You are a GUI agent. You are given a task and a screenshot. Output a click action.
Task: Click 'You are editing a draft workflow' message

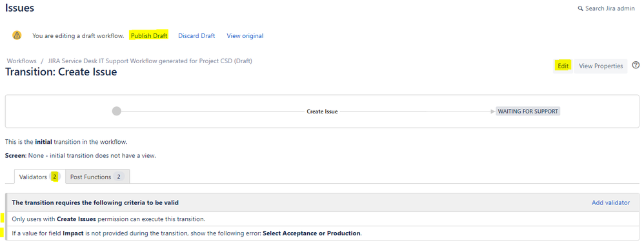[x=78, y=35]
